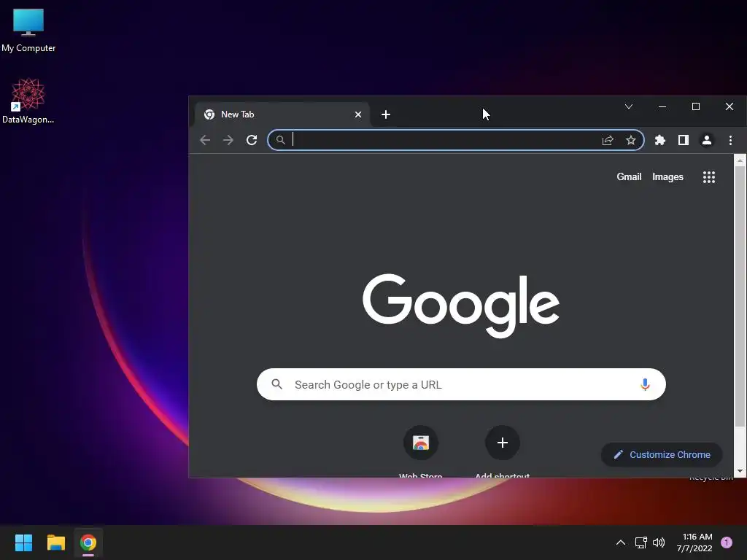
Task: Select the New Tab tab
Action: [x=282, y=114]
